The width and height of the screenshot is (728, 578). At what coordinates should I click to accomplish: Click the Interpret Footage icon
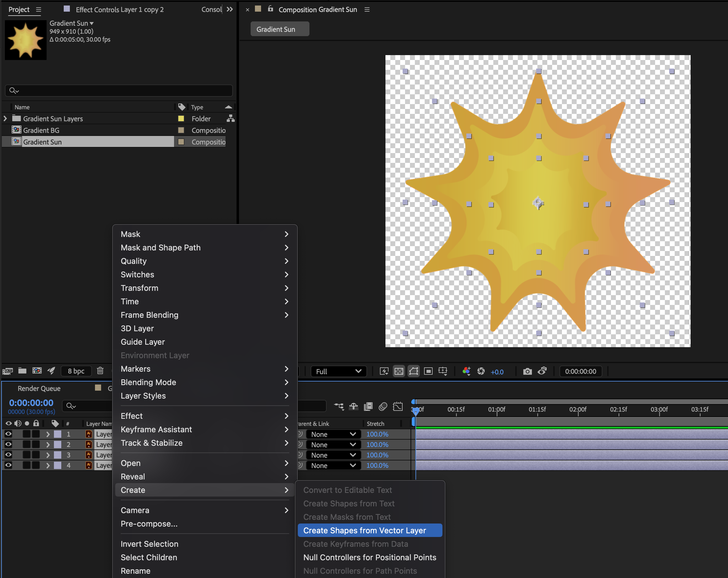click(7, 371)
